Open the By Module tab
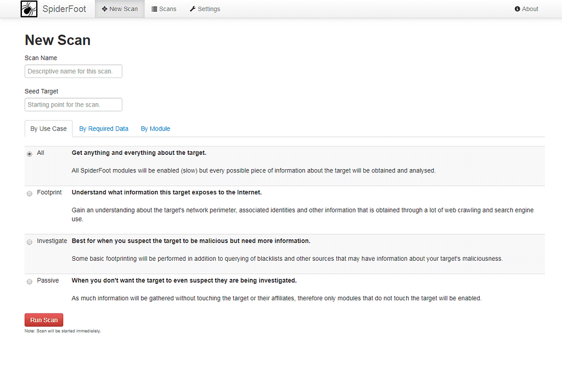 pos(155,129)
